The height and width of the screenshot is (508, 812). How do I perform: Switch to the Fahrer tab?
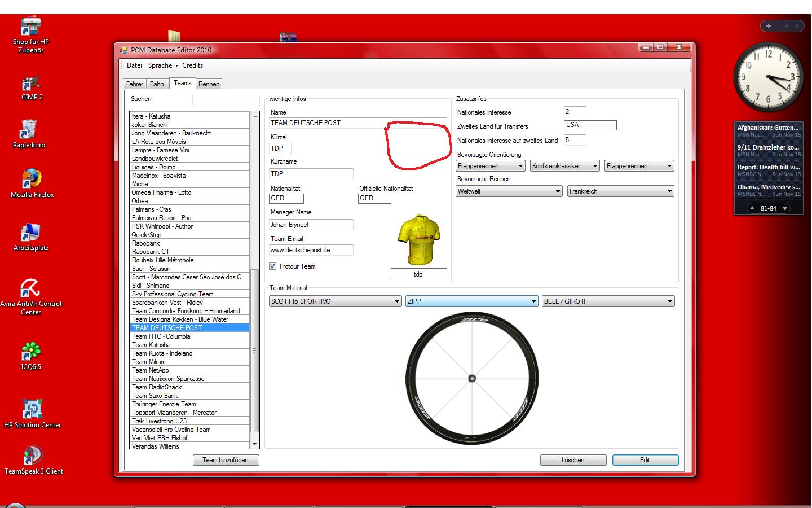pos(134,84)
